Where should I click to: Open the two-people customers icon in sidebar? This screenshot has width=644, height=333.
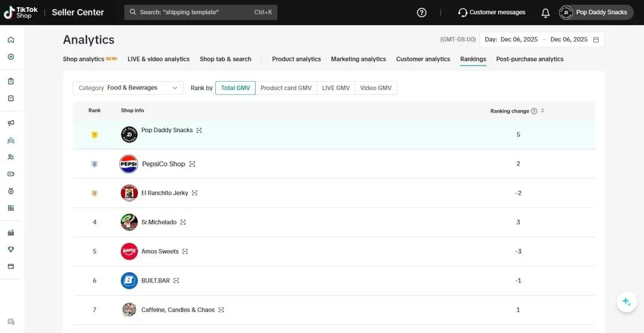click(x=11, y=157)
